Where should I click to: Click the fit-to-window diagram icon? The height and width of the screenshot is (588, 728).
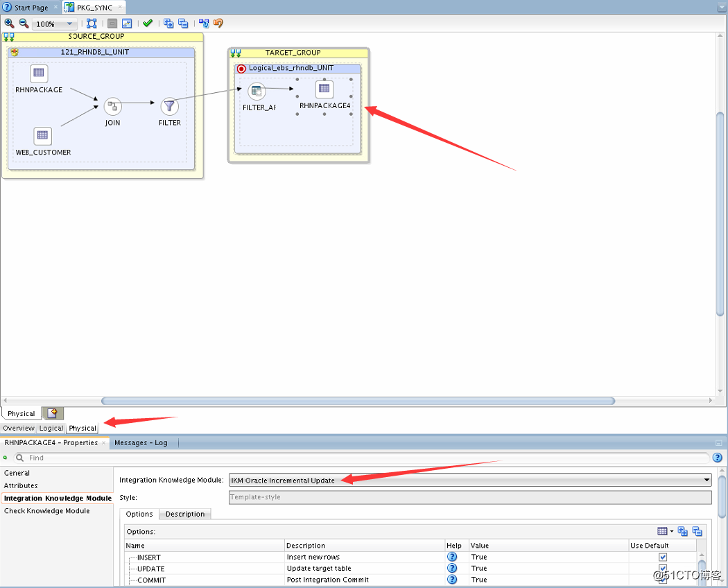coord(92,23)
